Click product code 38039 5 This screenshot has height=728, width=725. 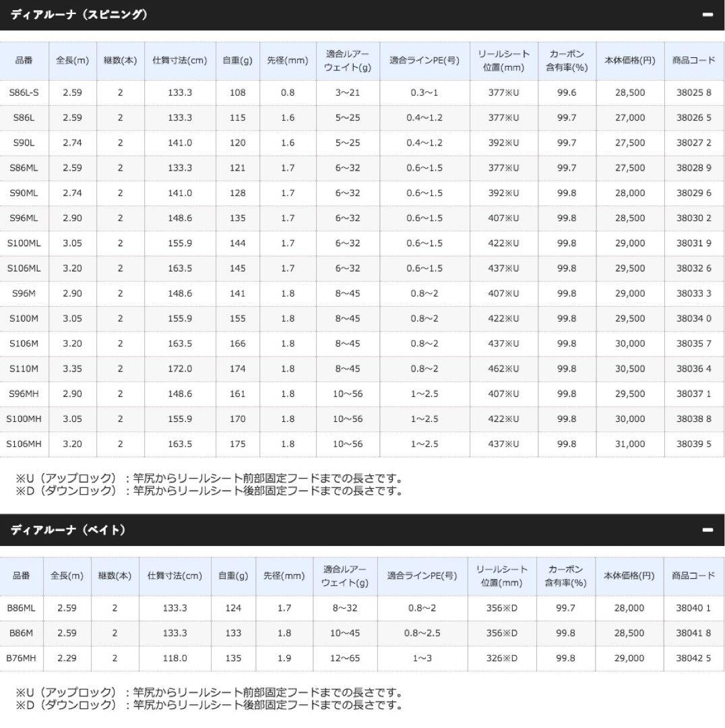693,444
